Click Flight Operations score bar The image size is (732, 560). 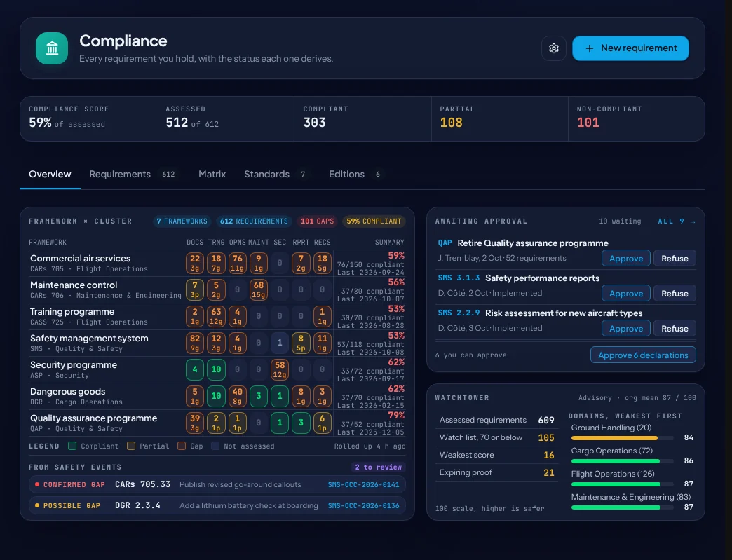622,484
